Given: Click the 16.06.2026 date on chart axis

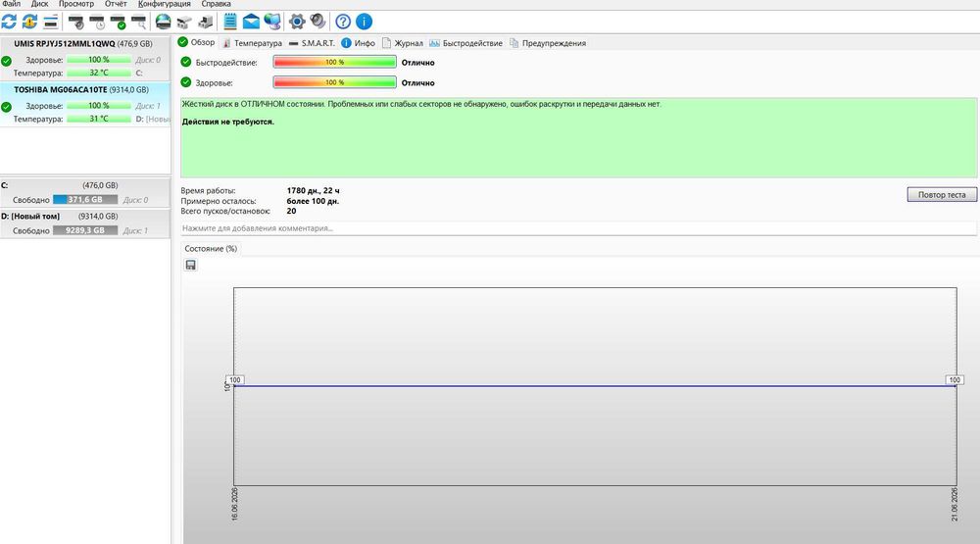Looking at the screenshot, I should tap(234, 504).
